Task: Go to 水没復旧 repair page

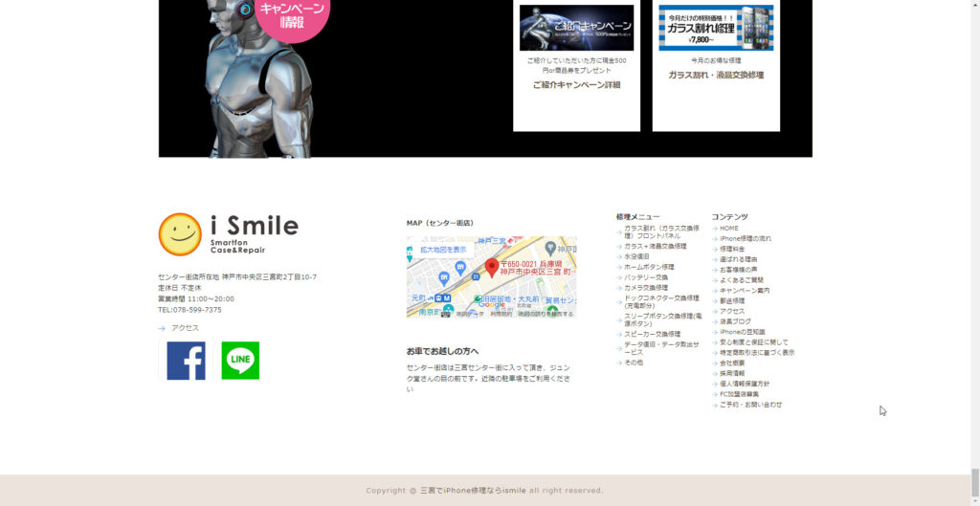Action: coord(636,256)
